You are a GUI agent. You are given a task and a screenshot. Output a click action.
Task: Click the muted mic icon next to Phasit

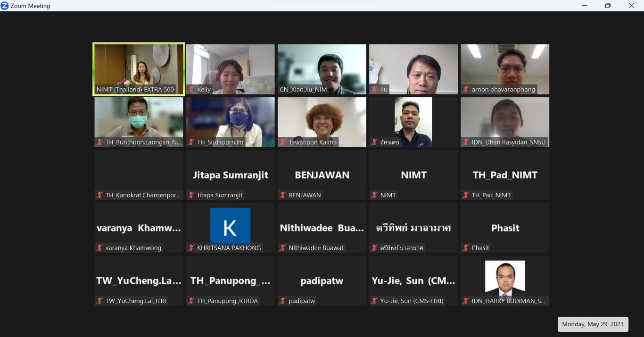click(466, 248)
